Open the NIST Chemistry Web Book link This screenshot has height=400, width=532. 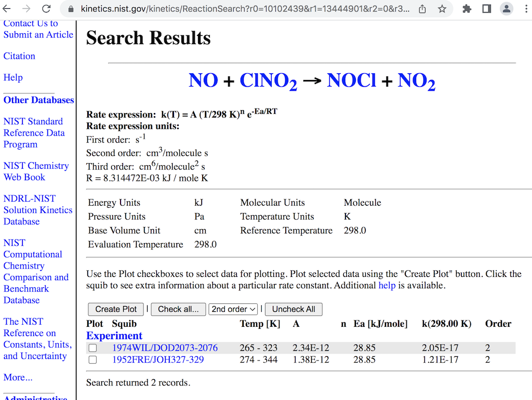point(36,171)
